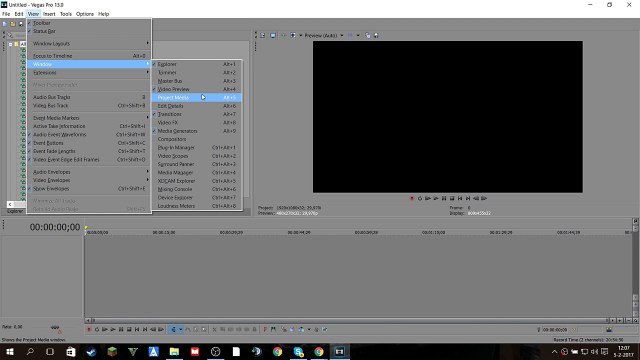Expand the Window Layouts submenu
The width and height of the screenshot is (640, 360).
[89, 43]
